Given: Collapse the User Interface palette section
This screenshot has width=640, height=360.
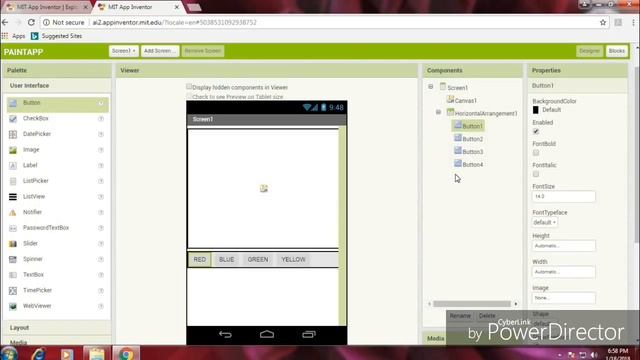Looking at the screenshot, I should click(57, 86).
